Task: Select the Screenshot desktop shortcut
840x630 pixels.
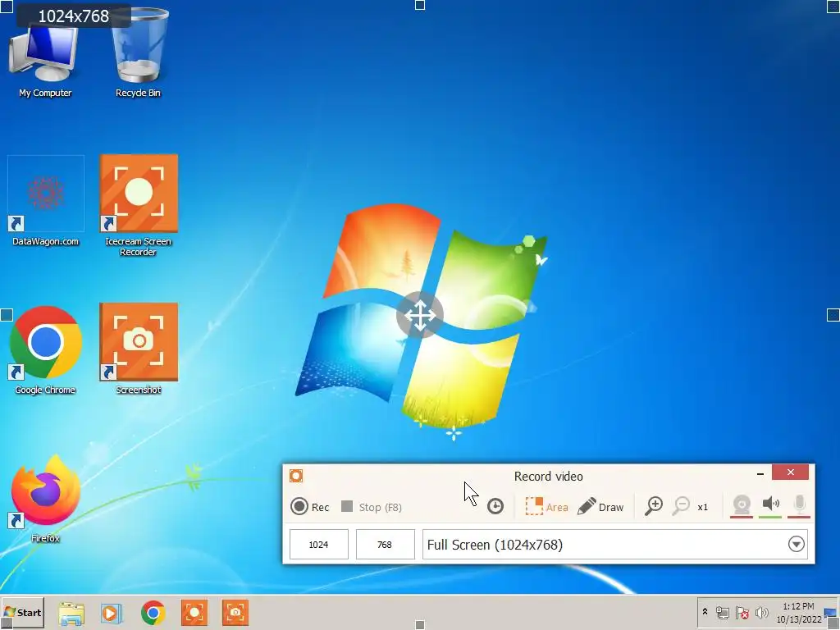Action: [138, 349]
